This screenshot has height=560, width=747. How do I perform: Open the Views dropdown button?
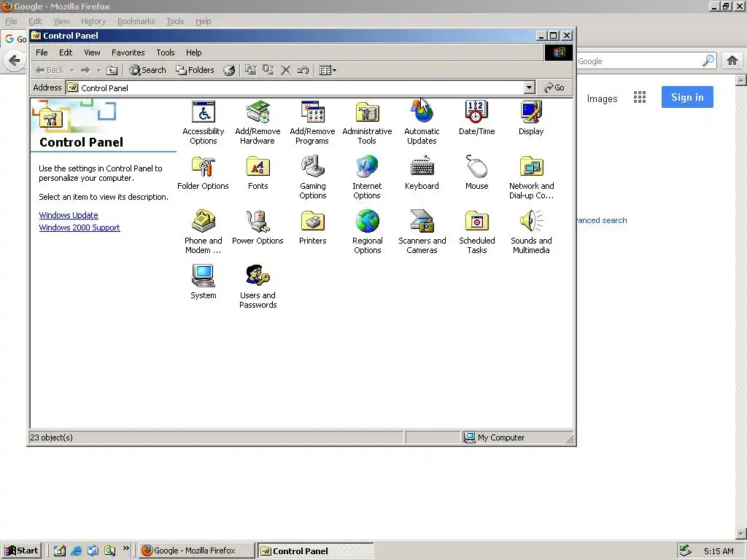coord(328,70)
